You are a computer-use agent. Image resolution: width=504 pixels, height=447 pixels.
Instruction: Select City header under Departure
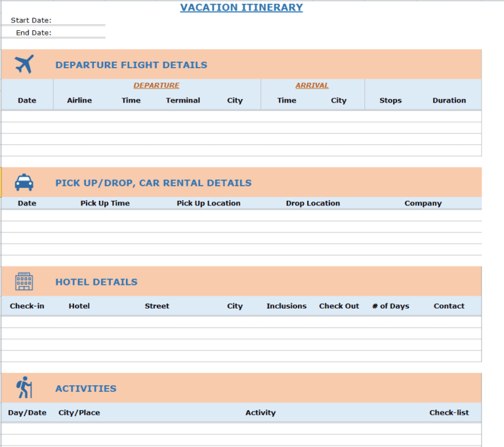click(235, 100)
